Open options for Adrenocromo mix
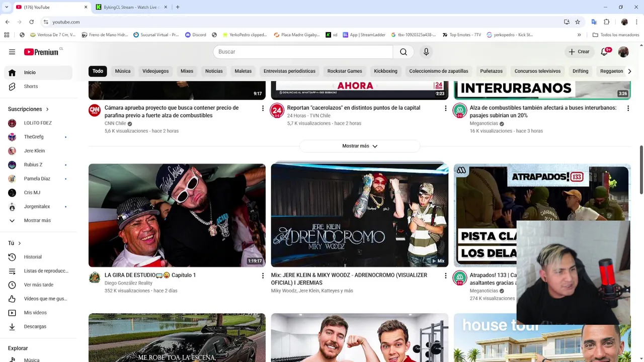Image resolution: width=644 pixels, height=362 pixels. [x=445, y=276]
